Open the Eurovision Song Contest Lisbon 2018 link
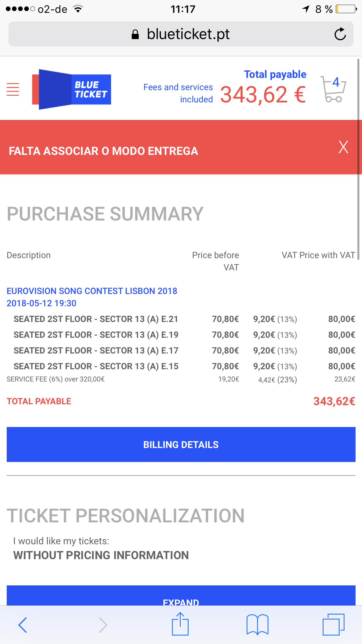The image size is (362, 644). pos(92,291)
